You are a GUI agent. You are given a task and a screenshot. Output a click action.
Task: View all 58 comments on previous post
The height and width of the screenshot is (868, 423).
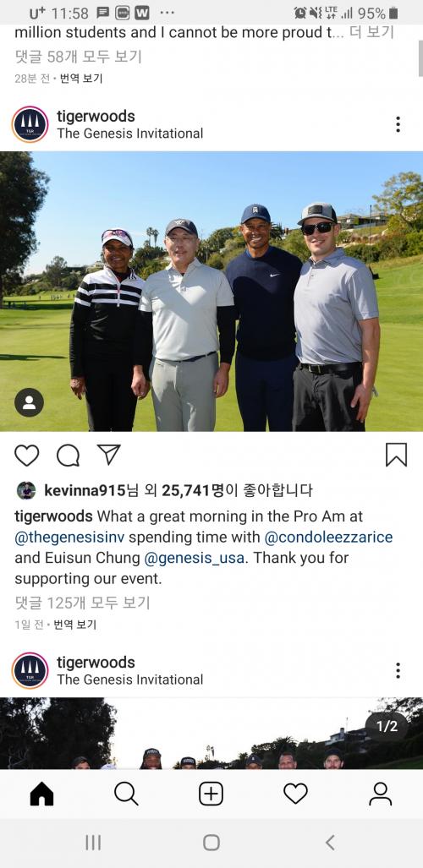pos(78,57)
